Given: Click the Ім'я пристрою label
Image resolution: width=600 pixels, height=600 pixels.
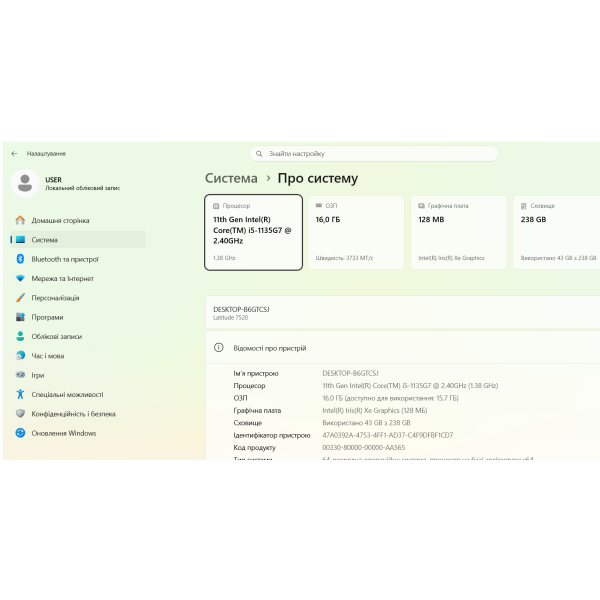Looking at the screenshot, I should click(256, 373).
